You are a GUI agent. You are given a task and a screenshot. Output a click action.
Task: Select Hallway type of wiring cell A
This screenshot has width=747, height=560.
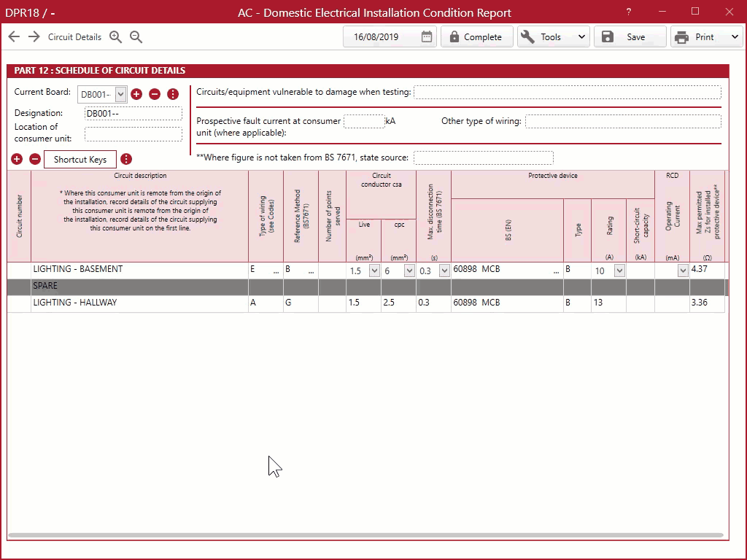coord(266,303)
